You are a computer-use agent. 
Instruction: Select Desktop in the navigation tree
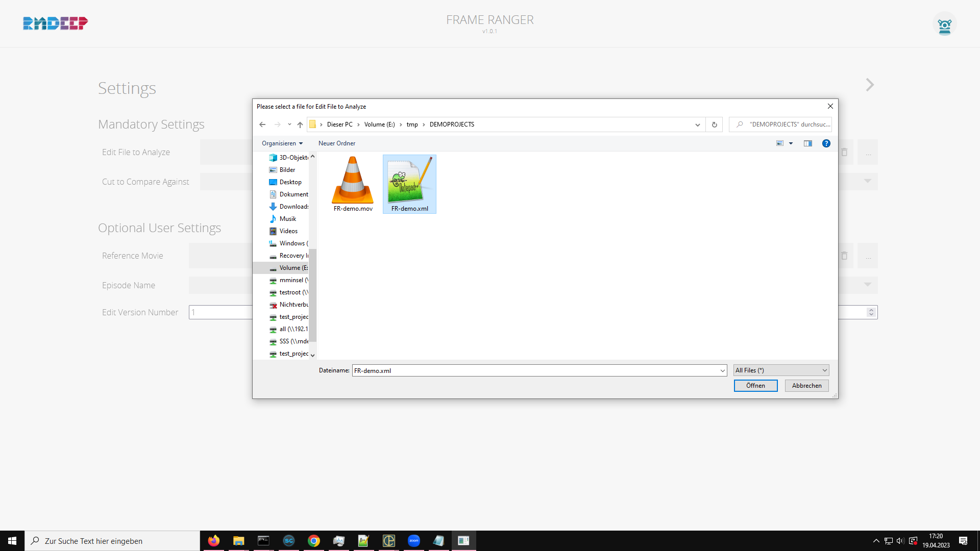290,182
